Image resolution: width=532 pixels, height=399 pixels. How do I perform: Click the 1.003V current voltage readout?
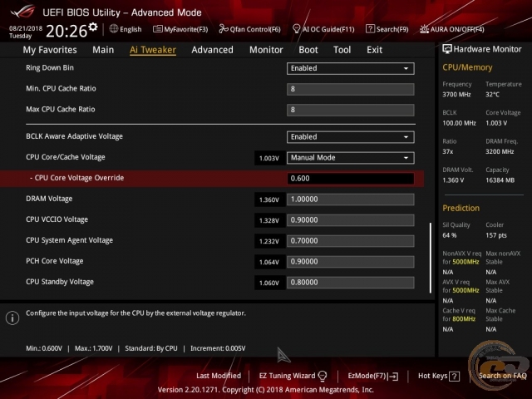point(269,158)
